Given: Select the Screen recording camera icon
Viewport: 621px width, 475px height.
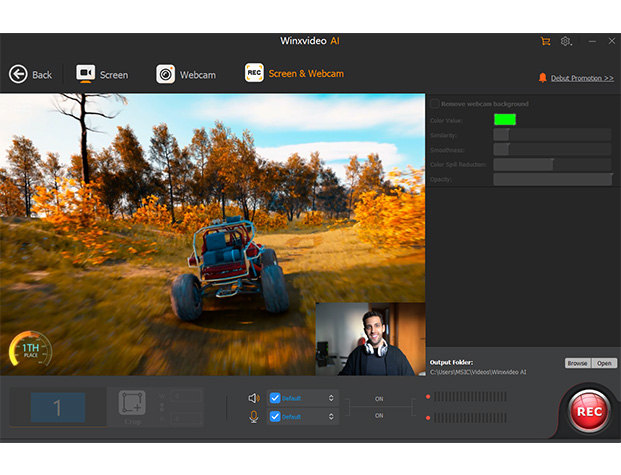Looking at the screenshot, I should 85,73.
